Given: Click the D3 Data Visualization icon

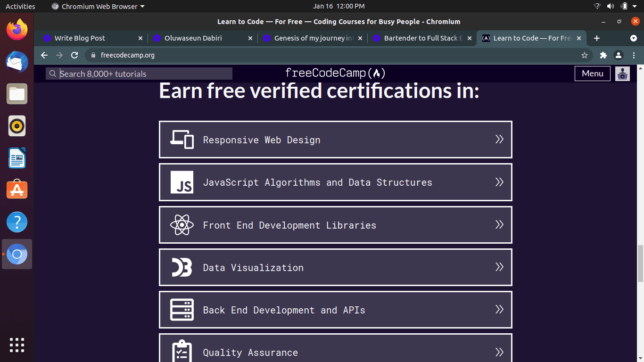Looking at the screenshot, I should click(182, 267).
